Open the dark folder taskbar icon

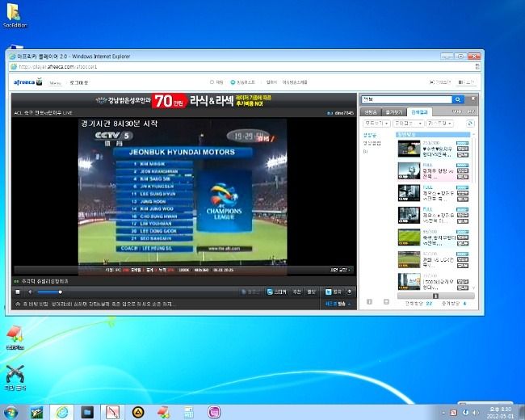click(87, 412)
